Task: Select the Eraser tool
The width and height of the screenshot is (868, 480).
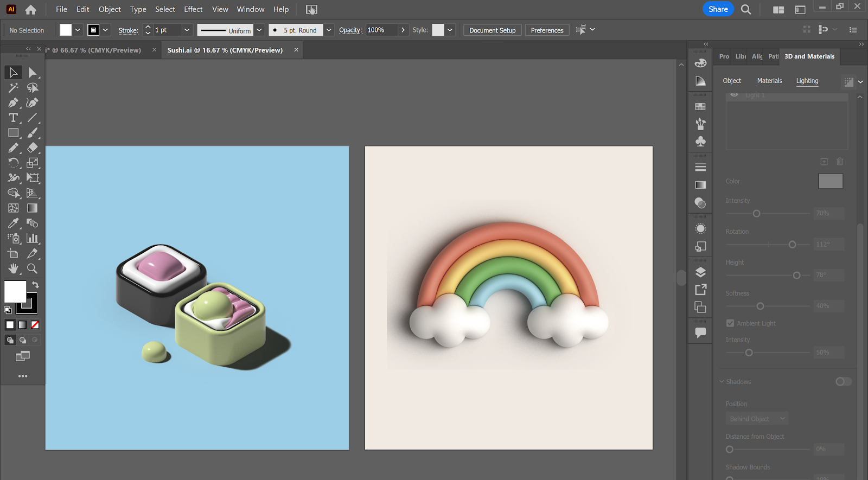Action: tap(33, 148)
